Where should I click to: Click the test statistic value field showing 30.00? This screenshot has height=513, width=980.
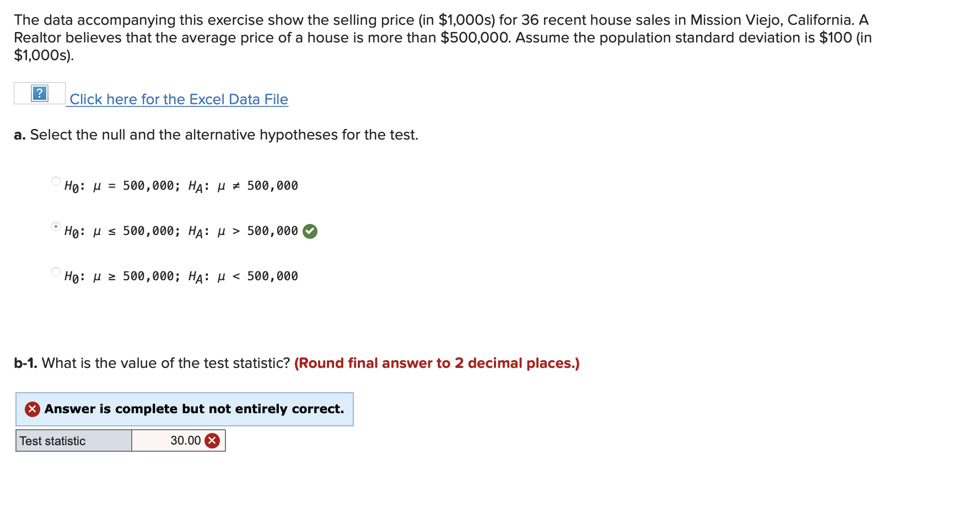coord(179,440)
